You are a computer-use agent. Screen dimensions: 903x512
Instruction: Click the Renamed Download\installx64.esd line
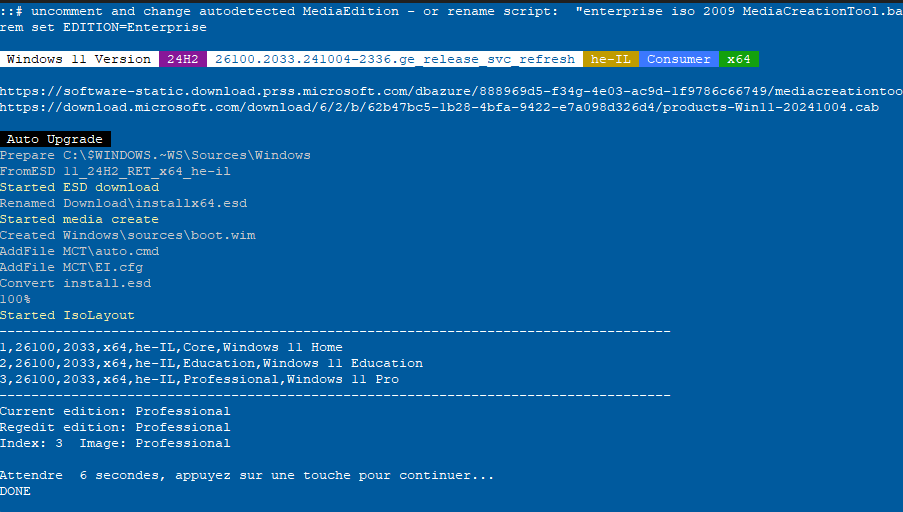(123, 203)
